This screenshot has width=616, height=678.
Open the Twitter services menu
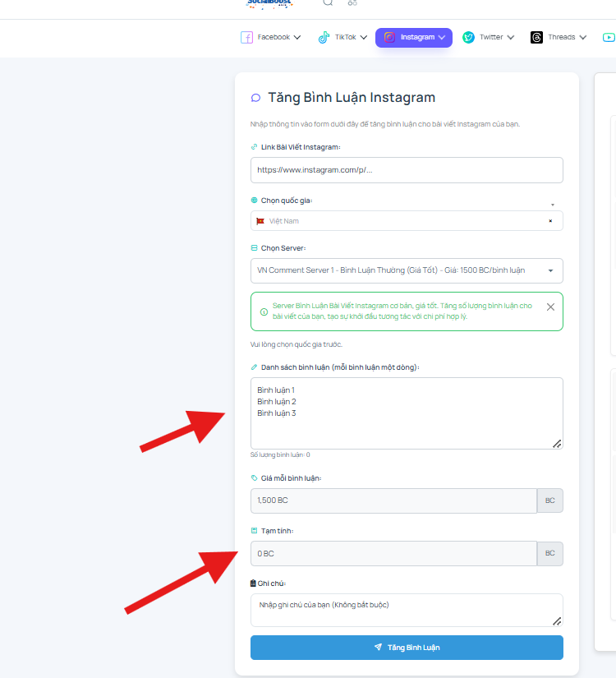click(x=489, y=38)
